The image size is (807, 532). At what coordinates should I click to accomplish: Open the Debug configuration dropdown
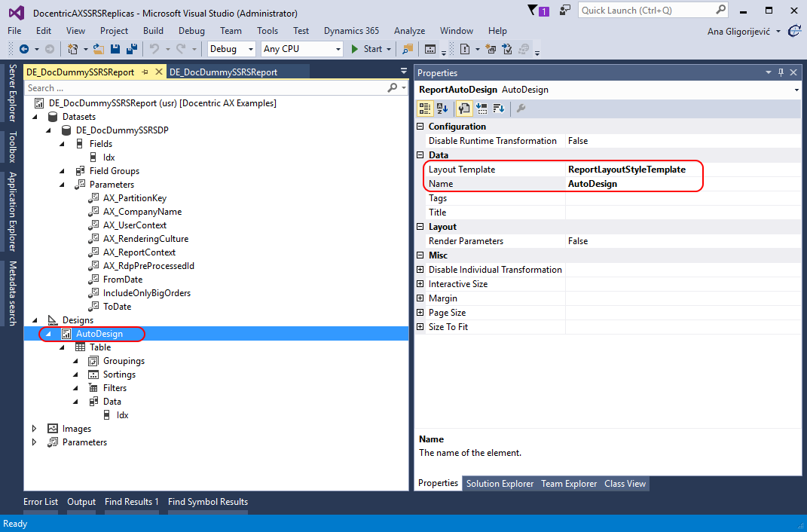point(251,50)
